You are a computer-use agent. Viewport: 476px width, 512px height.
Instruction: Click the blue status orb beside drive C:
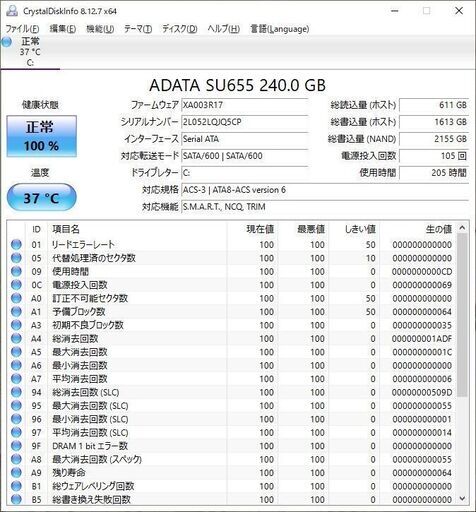(7, 42)
